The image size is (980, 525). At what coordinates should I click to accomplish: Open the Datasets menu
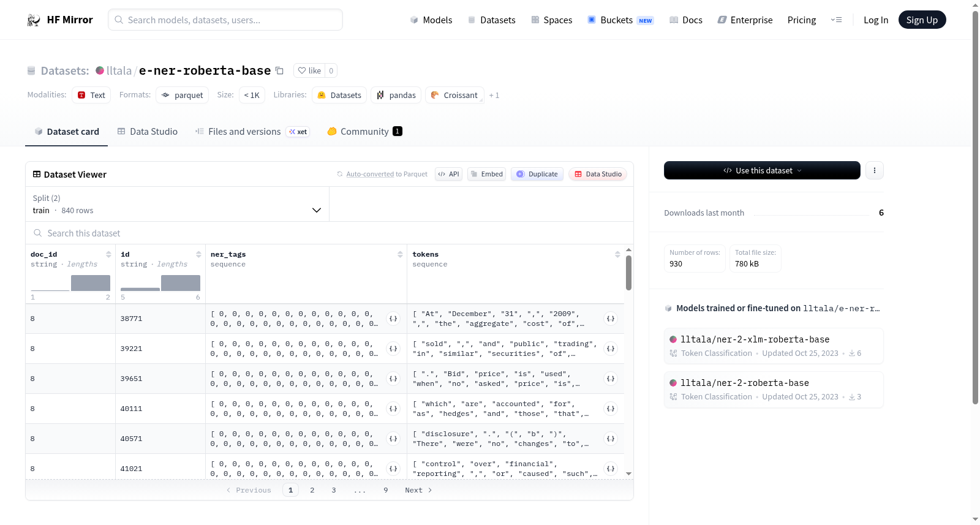tap(492, 20)
